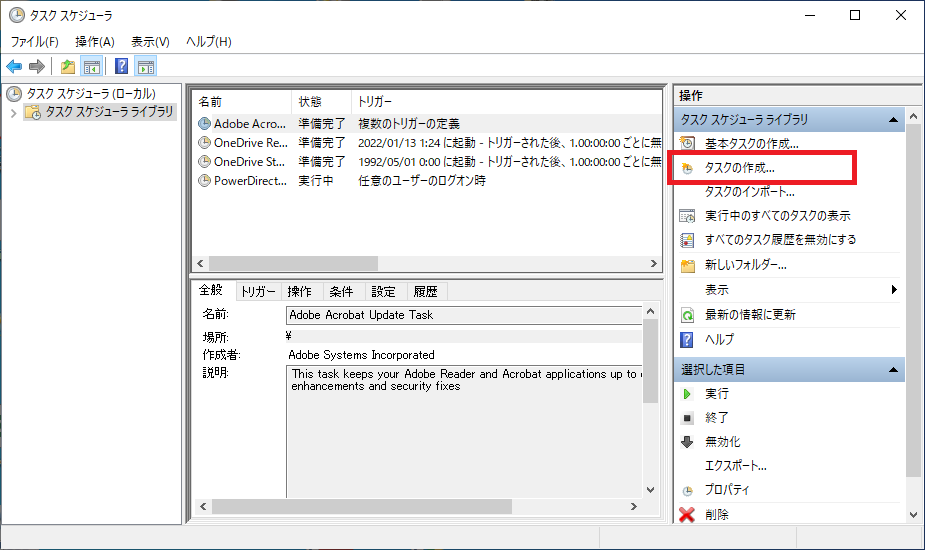Click 実行中のすべてのタスクの表示 action
The width and height of the screenshot is (925, 550).
[778, 216]
